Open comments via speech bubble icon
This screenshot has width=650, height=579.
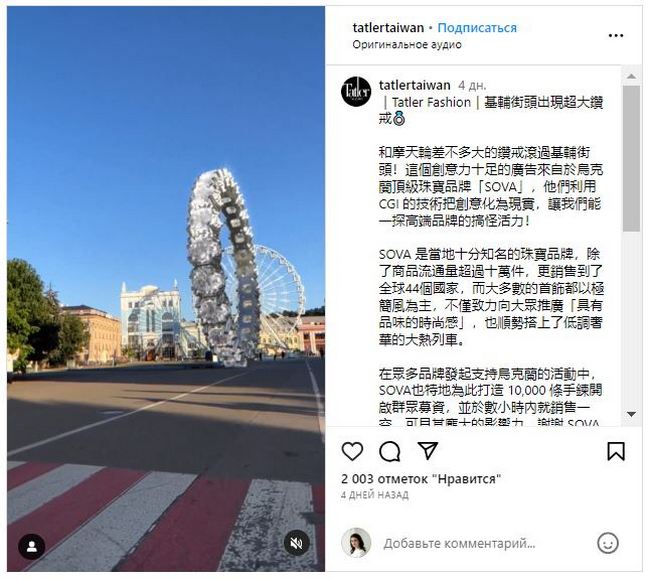coord(390,451)
